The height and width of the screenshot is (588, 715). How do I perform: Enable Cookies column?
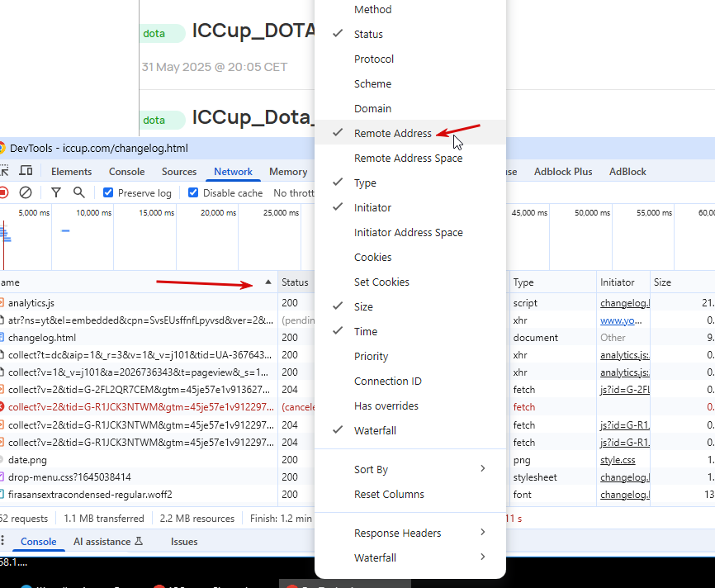410,258
